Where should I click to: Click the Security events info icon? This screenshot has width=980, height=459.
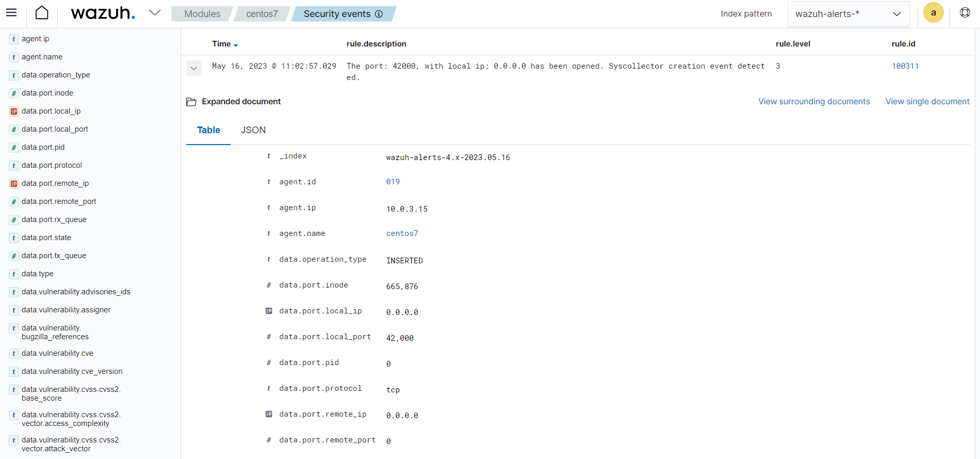click(x=379, y=14)
